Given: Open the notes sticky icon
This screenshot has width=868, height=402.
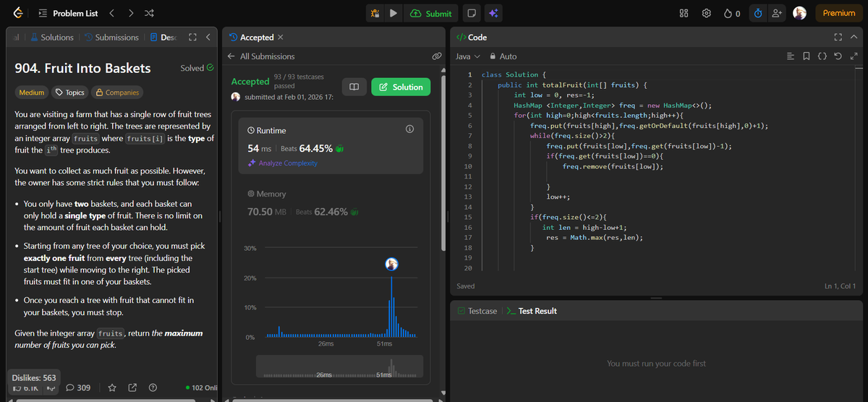Looking at the screenshot, I should click(471, 13).
